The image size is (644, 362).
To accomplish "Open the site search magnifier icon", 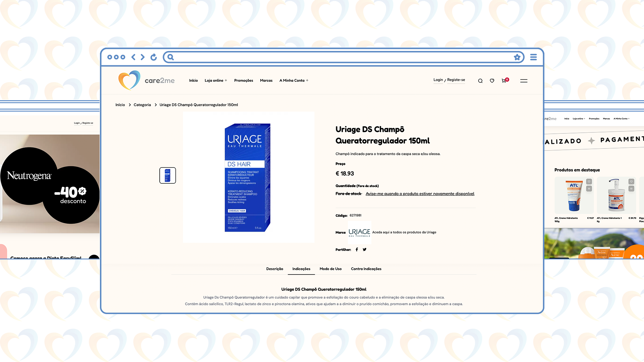I will pyautogui.click(x=480, y=81).
